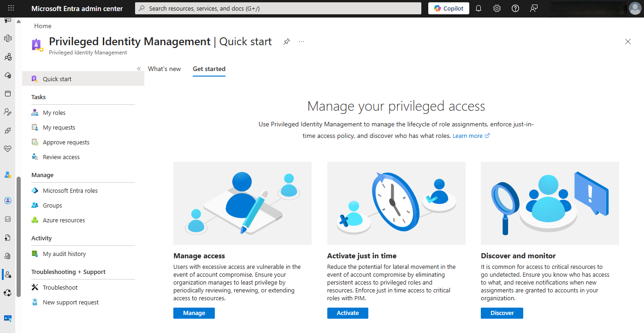644x333 pixels.
Task: Open the ellipsis menu next to the page title
Action: [301, 42]
